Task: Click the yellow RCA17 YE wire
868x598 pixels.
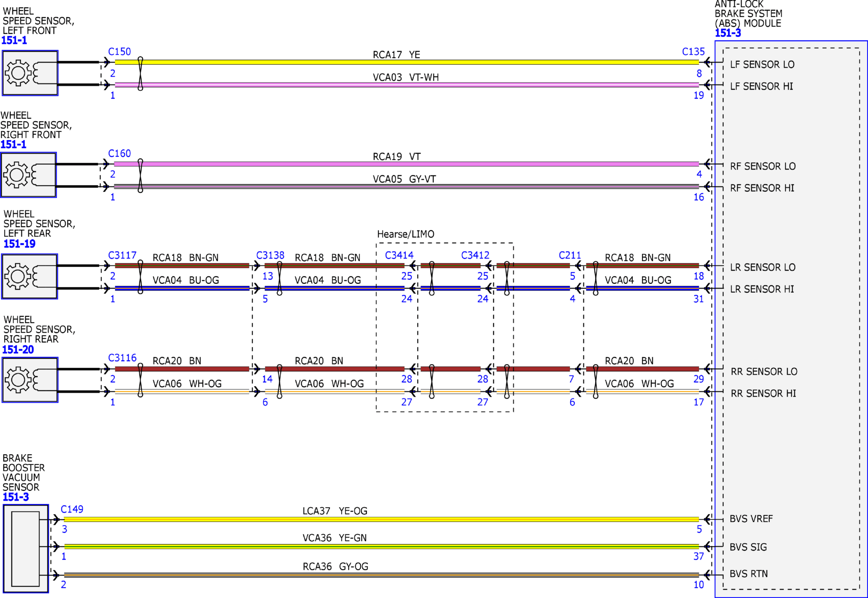Action: [407, 62]
